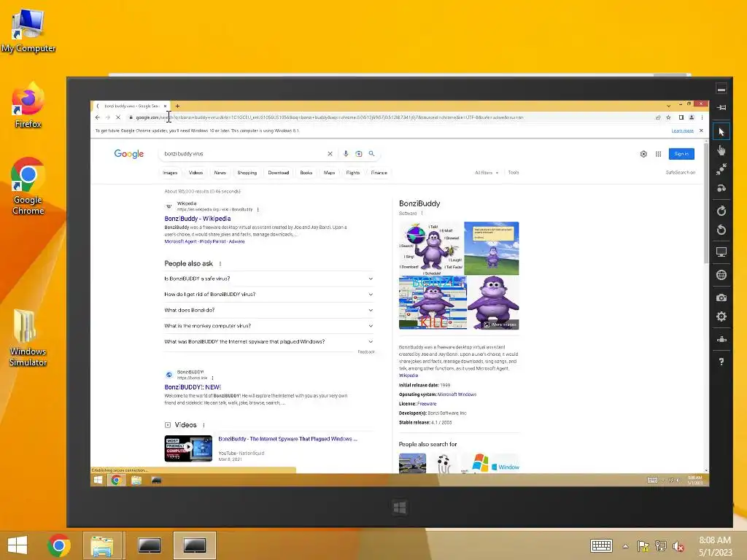Show hidden icons in the outer system tray
This screenshot has height=560, width=747.
(x=625, y=546)
